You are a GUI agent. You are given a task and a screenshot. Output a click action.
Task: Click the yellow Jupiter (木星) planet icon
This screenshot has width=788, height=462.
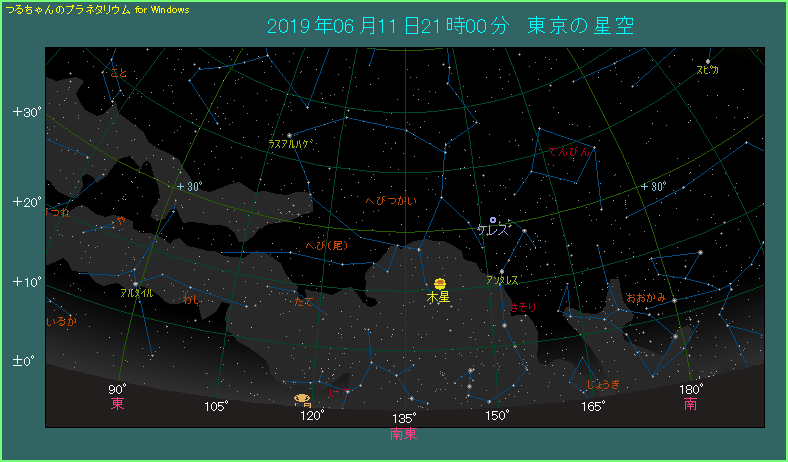[x=439, y=283]
